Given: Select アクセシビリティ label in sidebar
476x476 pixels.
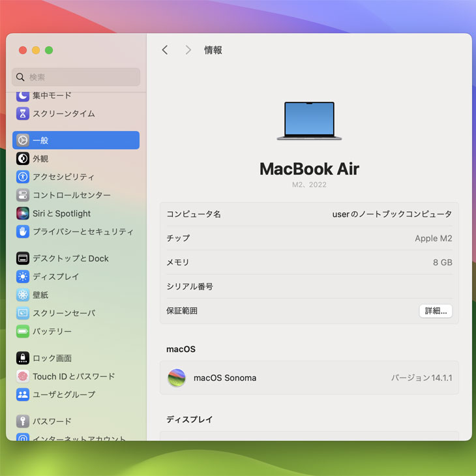Looking at the screenshot, I should tap(63, 177).
